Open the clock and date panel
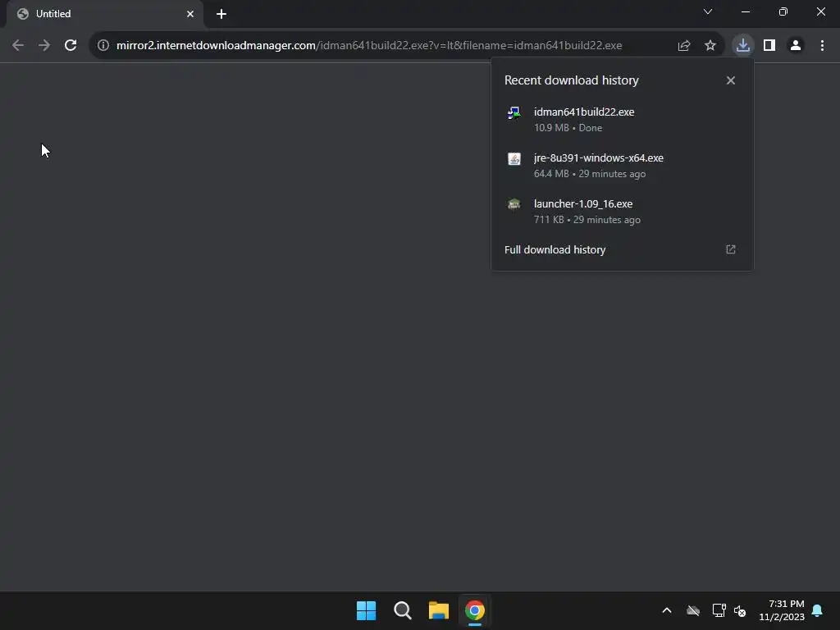Image resolution: width=840 pixels, height=630 pixels. point(782,610)
